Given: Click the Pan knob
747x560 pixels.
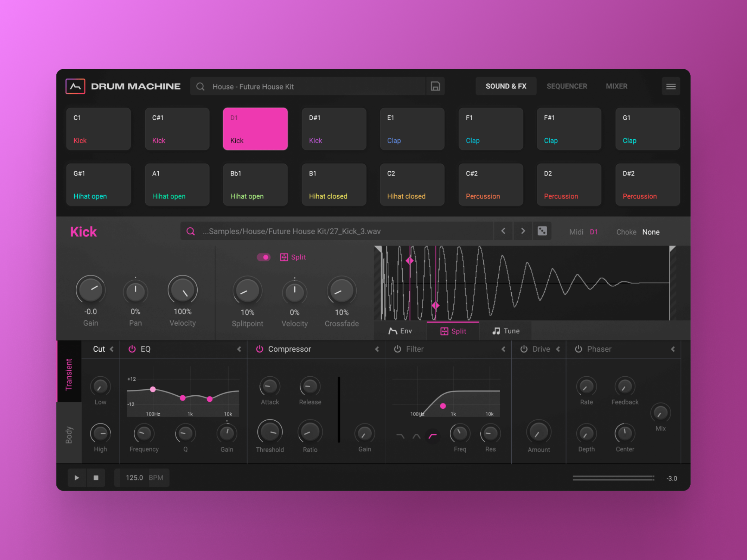Looking at the screenshot, I should coord(135,292).
